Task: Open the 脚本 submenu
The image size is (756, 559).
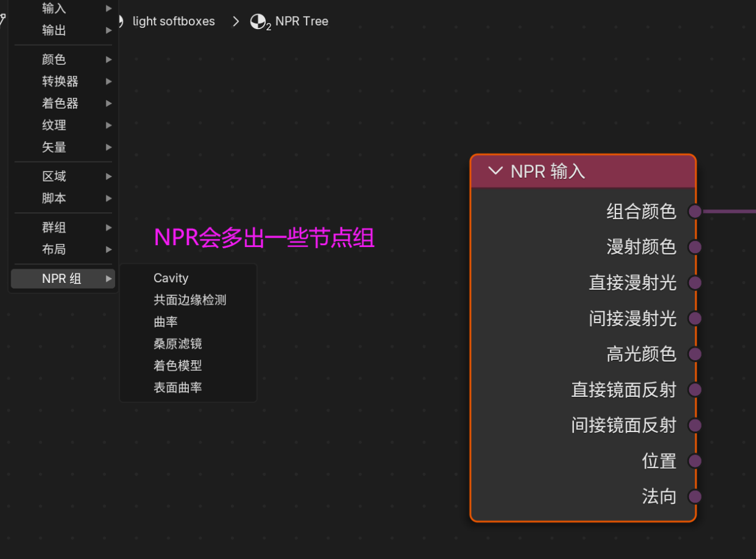Action: [63, 198]
